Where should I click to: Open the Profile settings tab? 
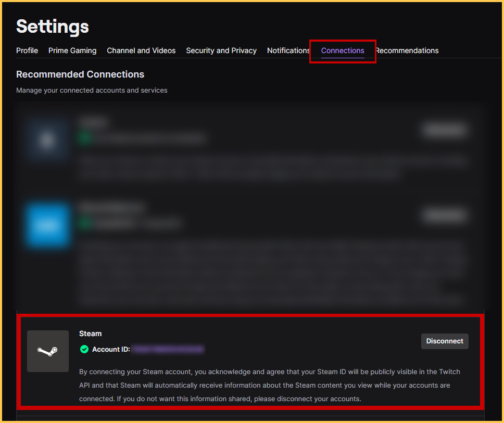pos(27,50)
